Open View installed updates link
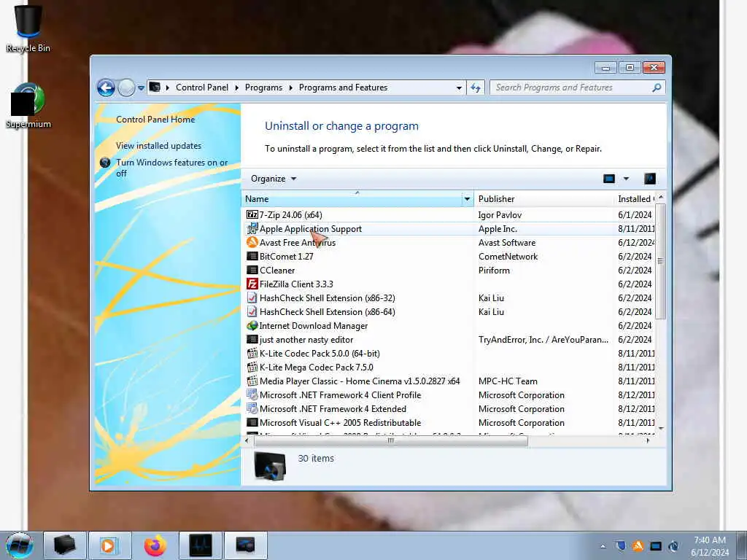 tap(158, 146)
